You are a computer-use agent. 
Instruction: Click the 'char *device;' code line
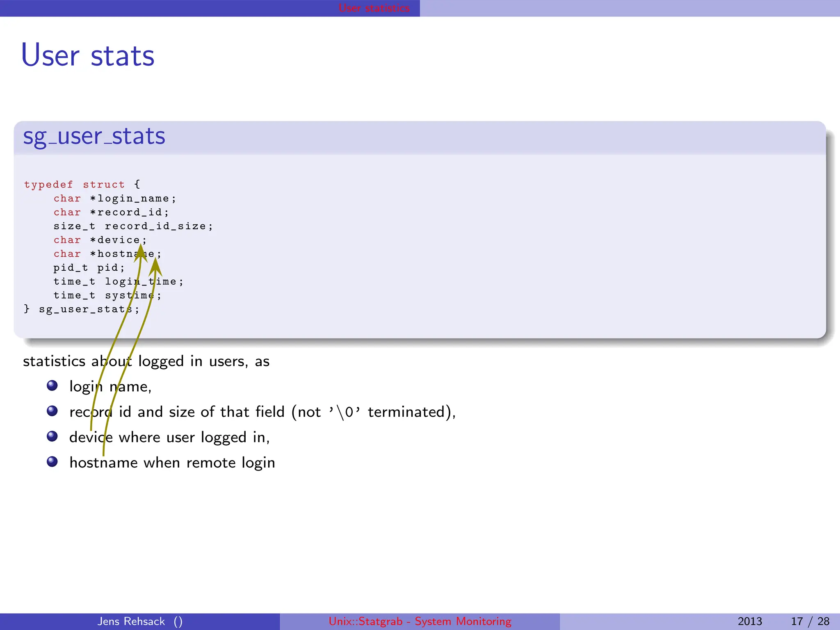100,240
